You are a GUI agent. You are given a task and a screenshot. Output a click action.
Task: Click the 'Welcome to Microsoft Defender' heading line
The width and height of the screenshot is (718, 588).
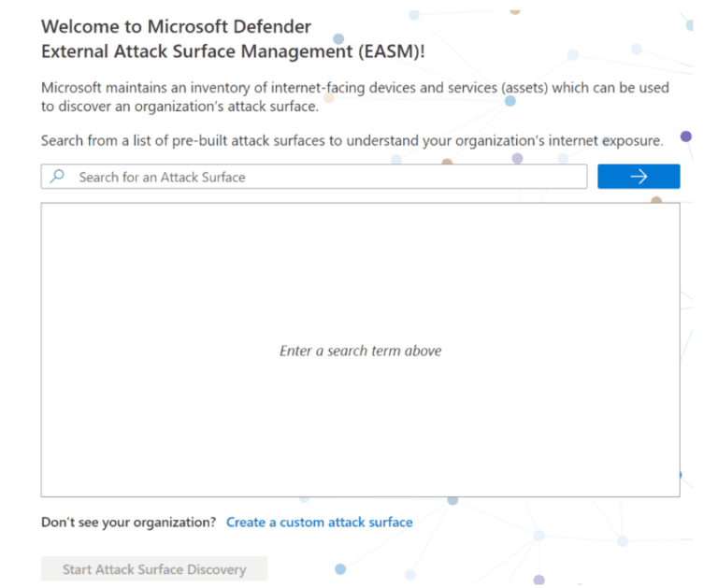(x=177, y=26)
